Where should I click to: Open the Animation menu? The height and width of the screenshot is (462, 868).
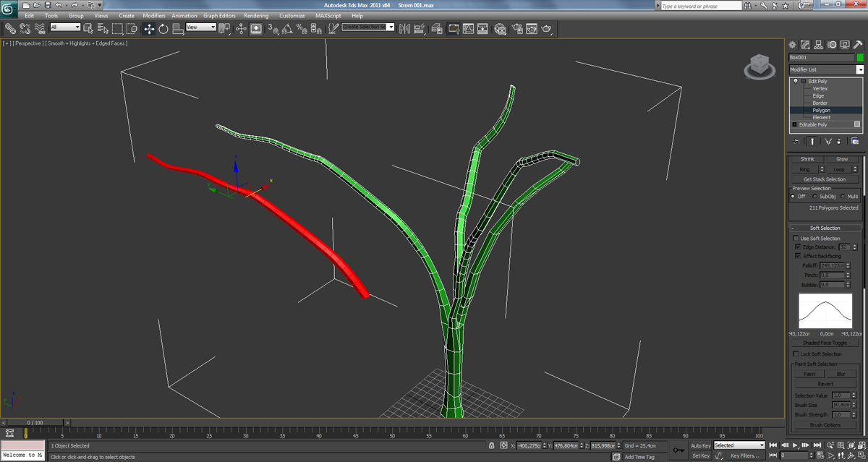(x=184, y=15)
